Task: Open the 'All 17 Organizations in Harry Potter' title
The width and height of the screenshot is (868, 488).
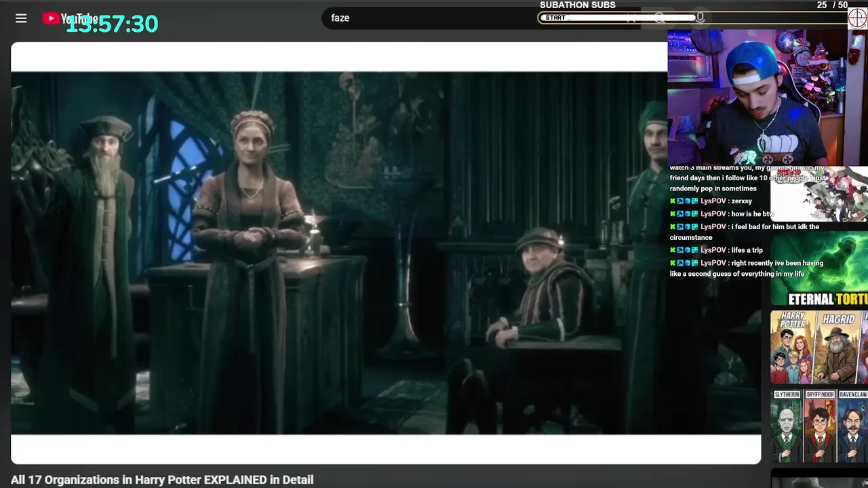Action: [x=162, y=480]
